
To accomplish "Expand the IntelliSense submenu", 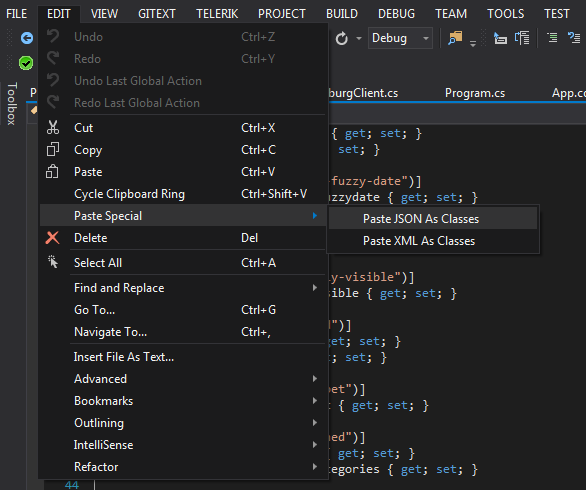I will pos(183,445).
